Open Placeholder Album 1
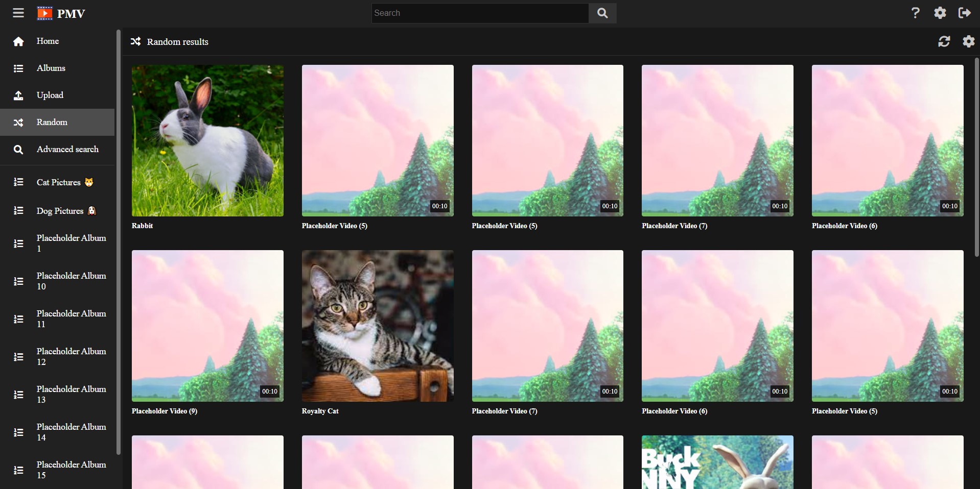 click(57, 243)
